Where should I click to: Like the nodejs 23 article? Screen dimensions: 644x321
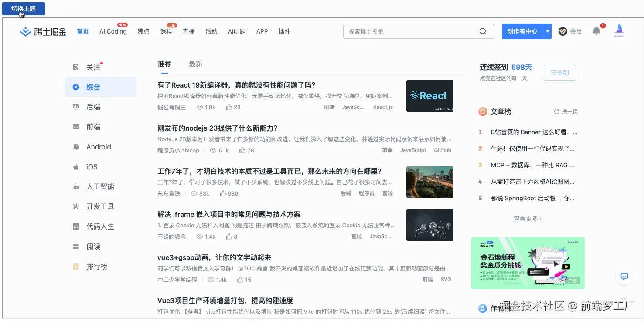point(243,150)
